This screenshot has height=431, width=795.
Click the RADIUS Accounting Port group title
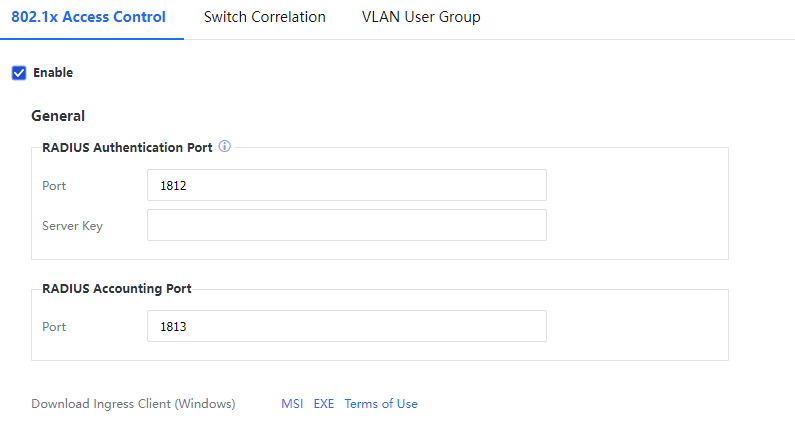click(117, 288)
